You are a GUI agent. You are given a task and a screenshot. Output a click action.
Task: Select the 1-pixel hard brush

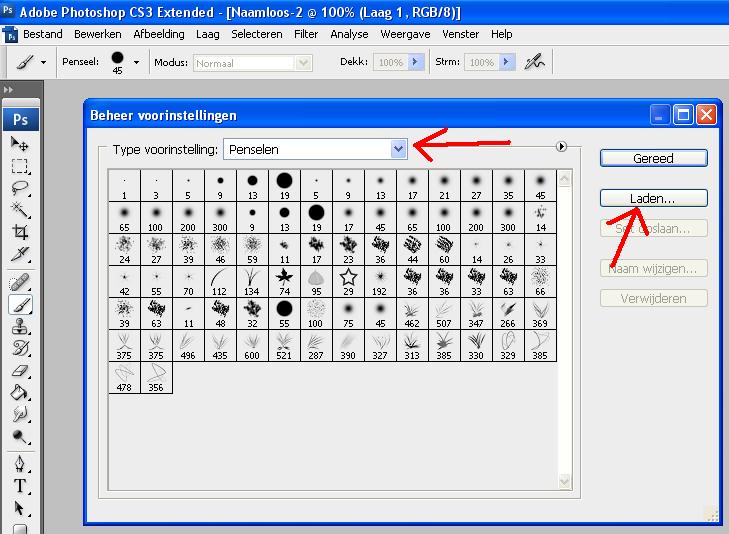124,185
